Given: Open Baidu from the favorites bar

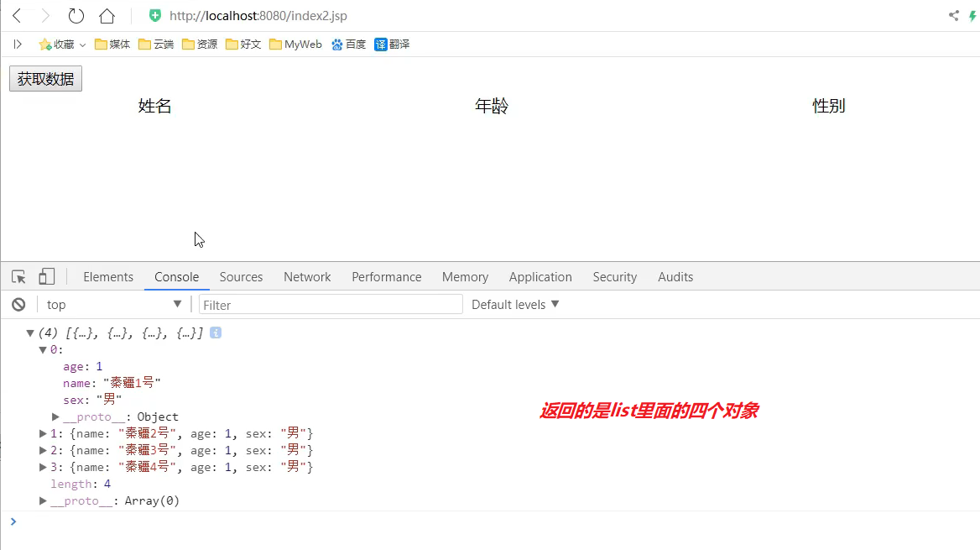Looking at the screenshot, I should pos(347,44).
